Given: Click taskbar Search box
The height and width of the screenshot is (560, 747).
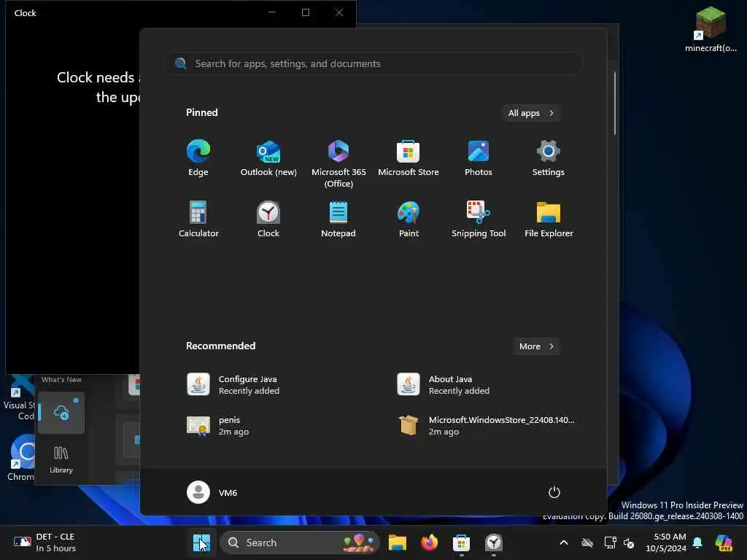Looking at the screenshot, I should point(299,542).
